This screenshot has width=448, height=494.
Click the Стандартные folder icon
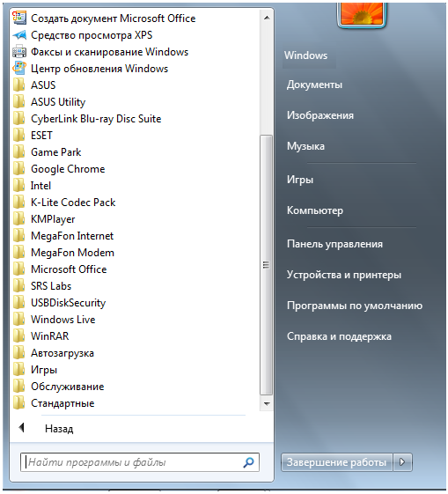(x=19, y=403)
